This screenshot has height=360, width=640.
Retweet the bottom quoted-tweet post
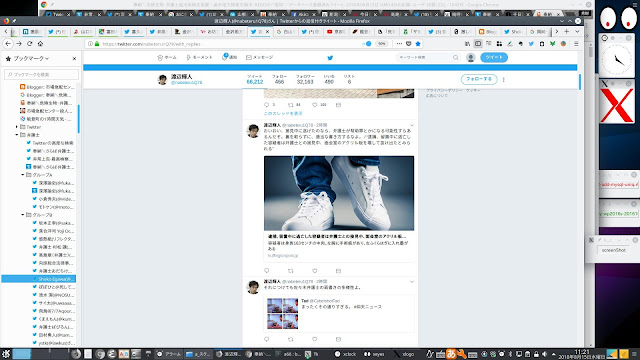coord(291,339)
